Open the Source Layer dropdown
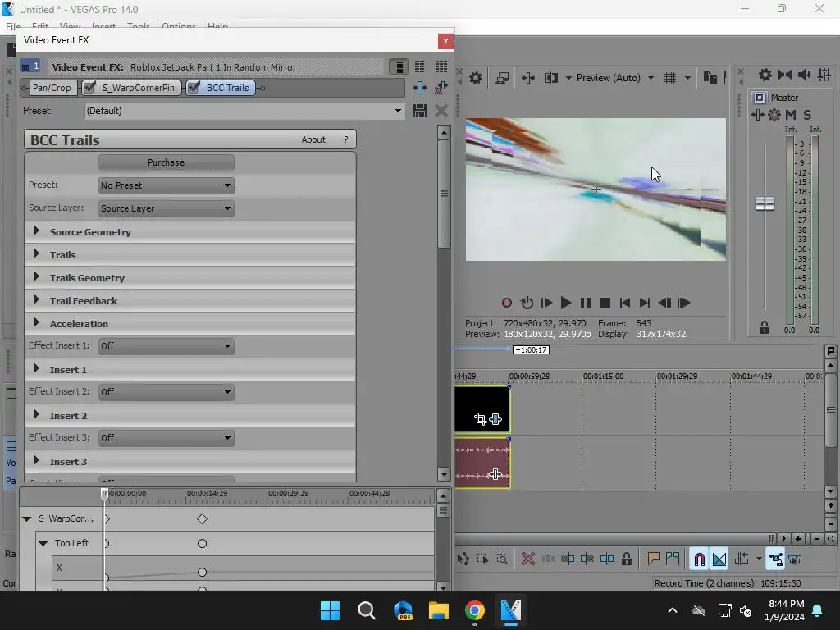The height and width of the screenshot is (630, 840). [167, 208]
